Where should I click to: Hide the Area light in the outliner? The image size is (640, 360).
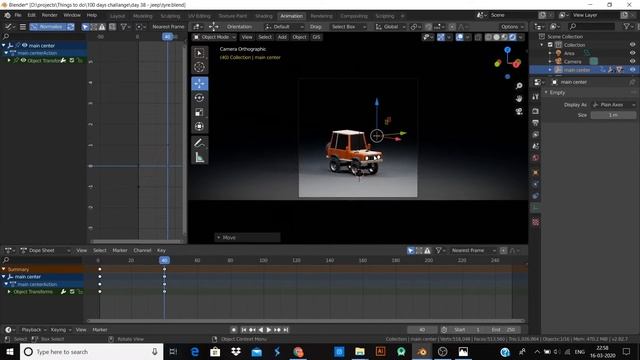pyautogui.click(x=632, y=53)
